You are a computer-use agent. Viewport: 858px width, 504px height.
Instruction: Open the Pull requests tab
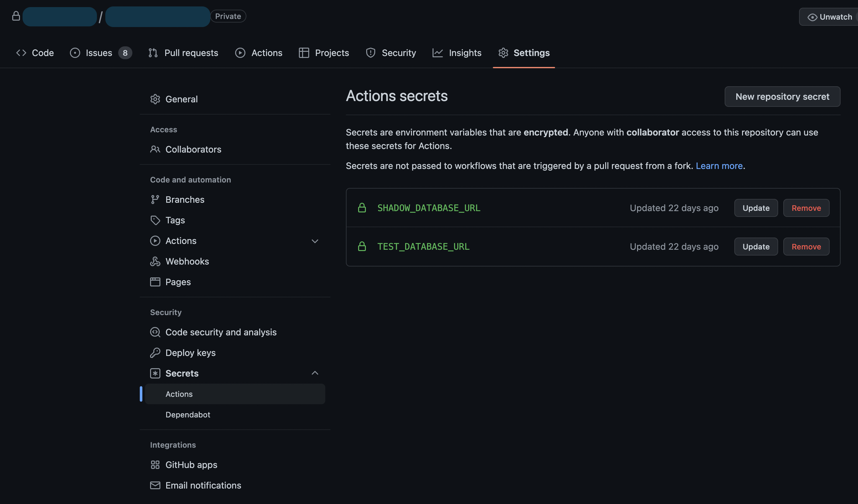pyautogui.click(x=183, y=53)
